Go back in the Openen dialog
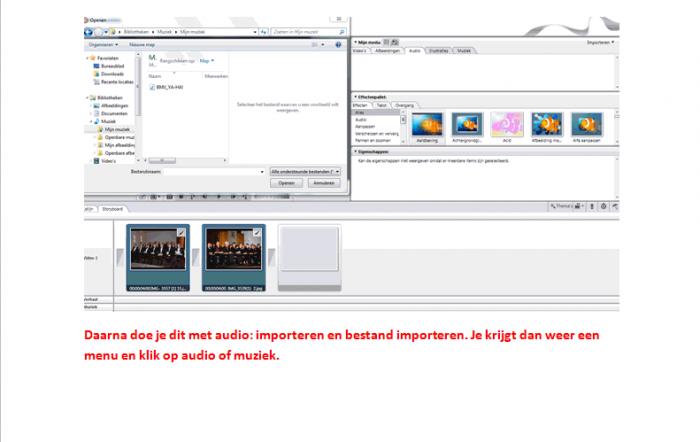 tap(88, 32)
